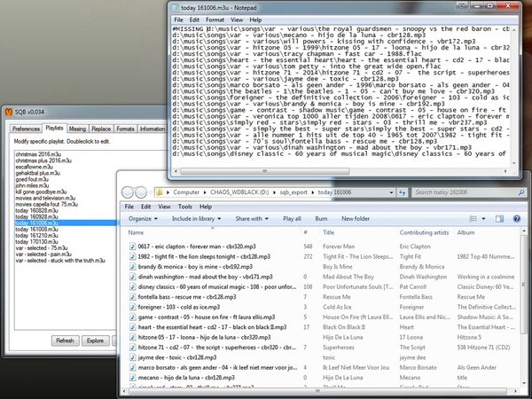Click mp3 icon of marco borsato file

133,367
